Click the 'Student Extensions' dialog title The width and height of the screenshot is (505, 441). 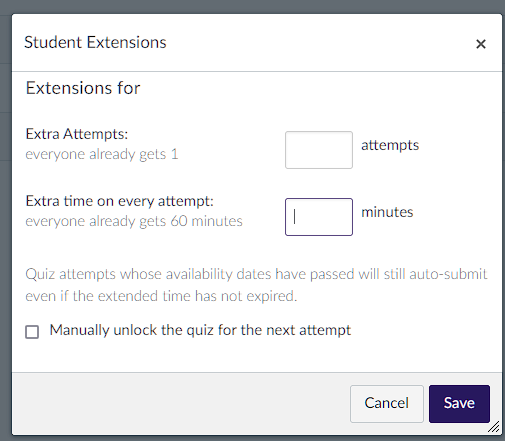[95, 43]
